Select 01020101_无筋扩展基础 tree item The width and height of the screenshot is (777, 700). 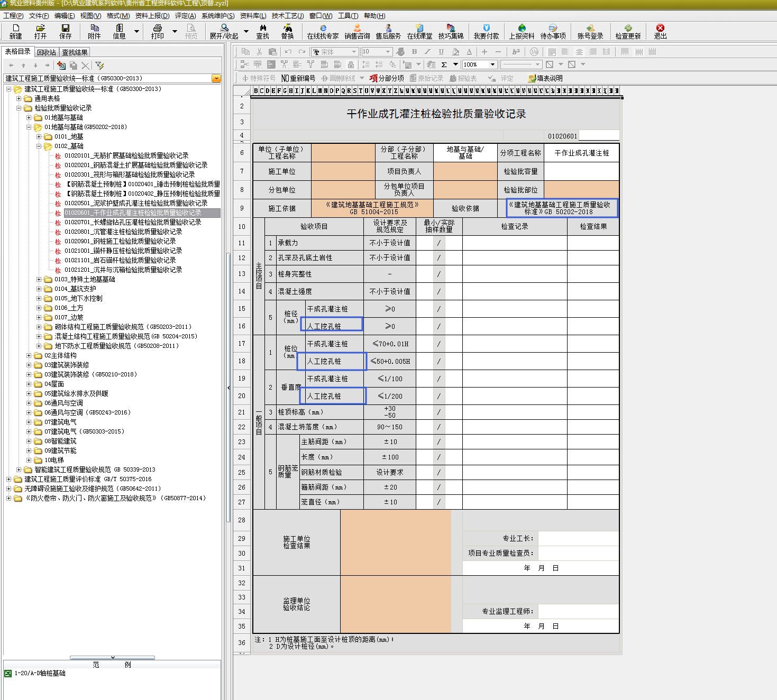[126, 155]
